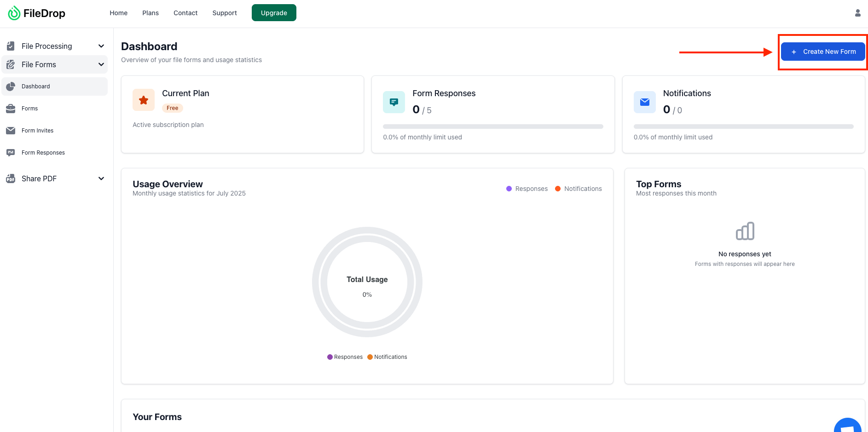868x432 pixels.
Task: Open the Contact page
Action: (x=185, y=13)
